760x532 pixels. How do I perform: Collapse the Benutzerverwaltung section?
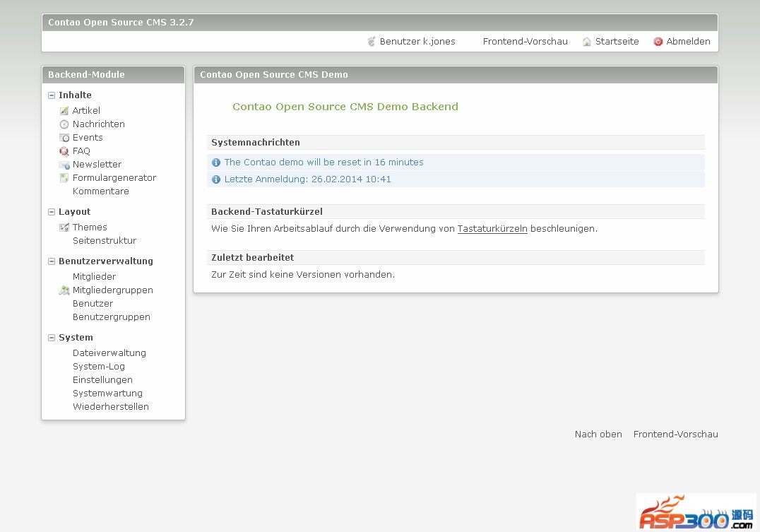click(52, 261)
